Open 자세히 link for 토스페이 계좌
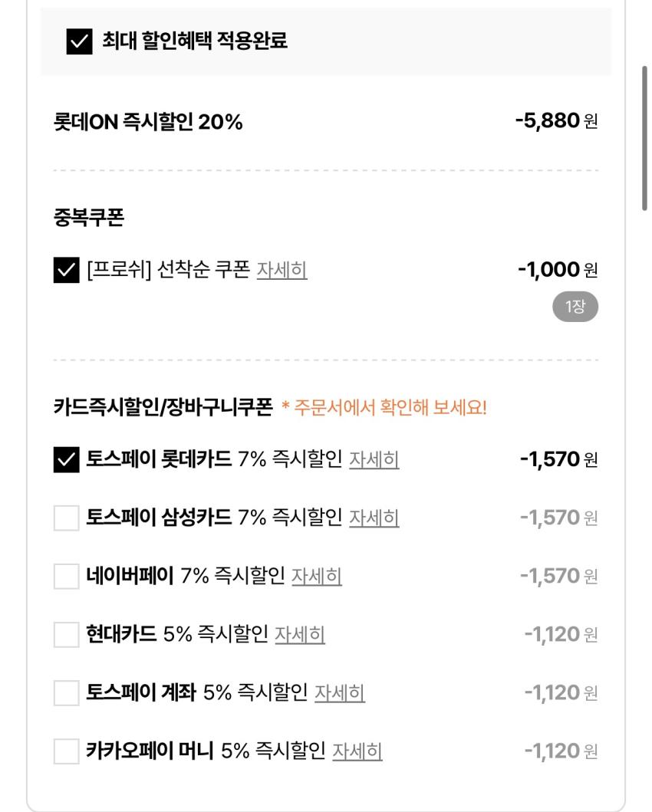The image size is (652, 812). coord(339,693)
